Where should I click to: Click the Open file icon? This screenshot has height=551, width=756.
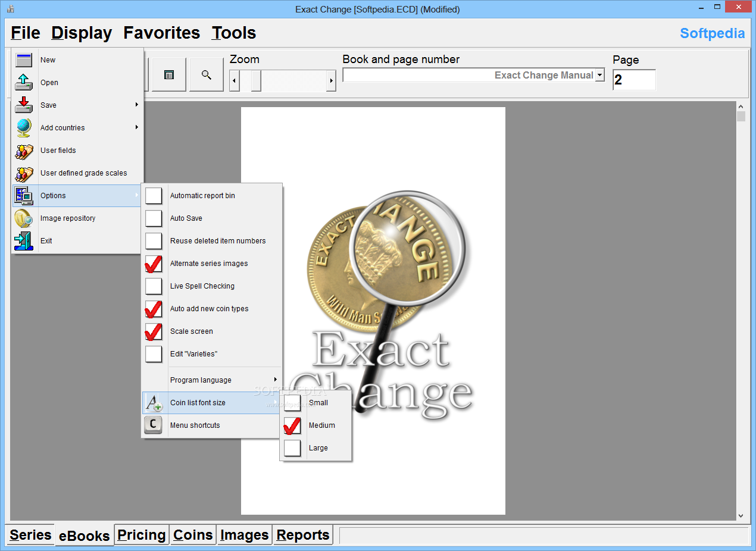24,82
